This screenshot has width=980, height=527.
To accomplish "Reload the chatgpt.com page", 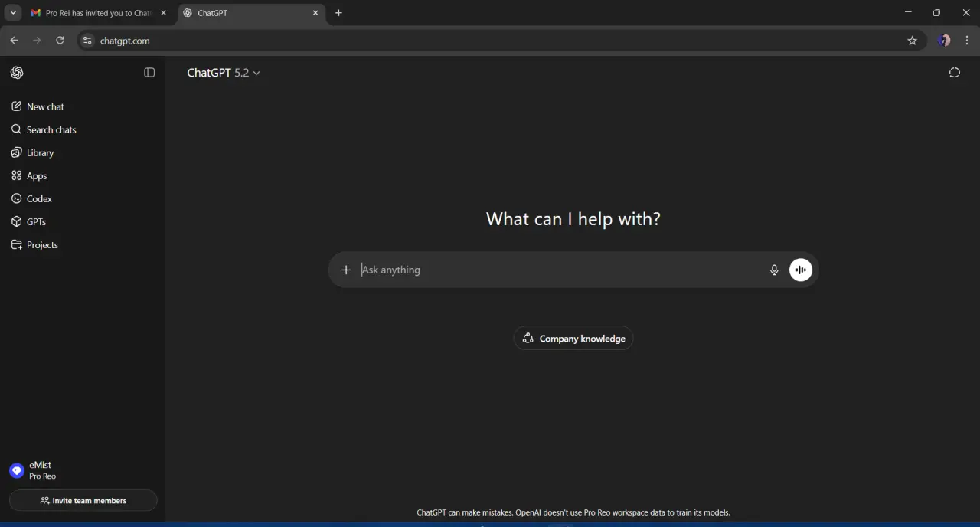I will coord(60,41).
